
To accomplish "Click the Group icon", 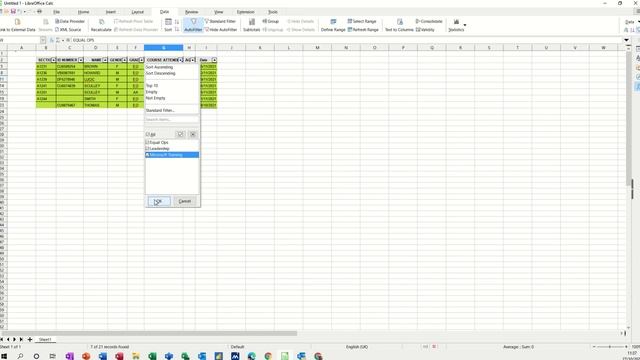I will 271,21.
